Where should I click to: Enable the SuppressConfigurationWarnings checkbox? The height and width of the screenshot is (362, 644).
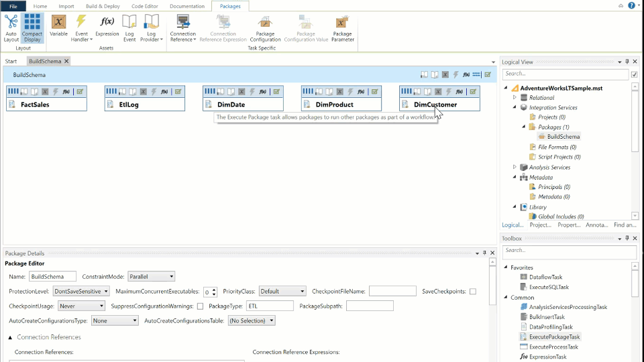[200, 306]
